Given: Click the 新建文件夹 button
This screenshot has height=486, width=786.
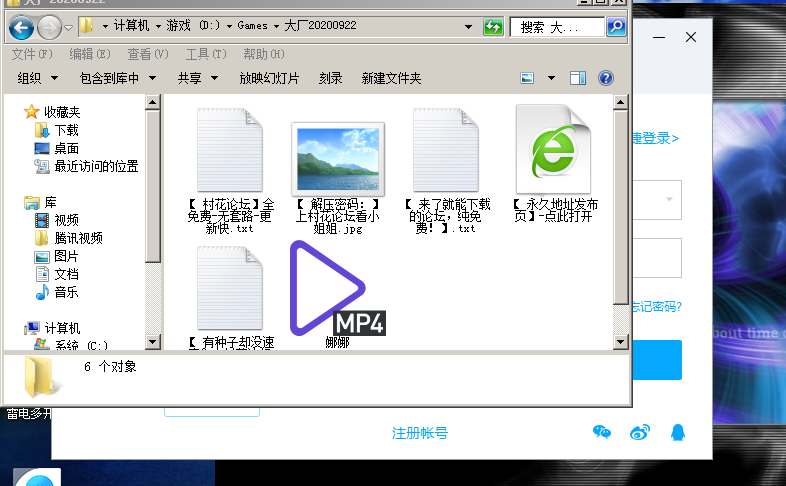Looking at the screenshot, I should (x=391, y=78).
